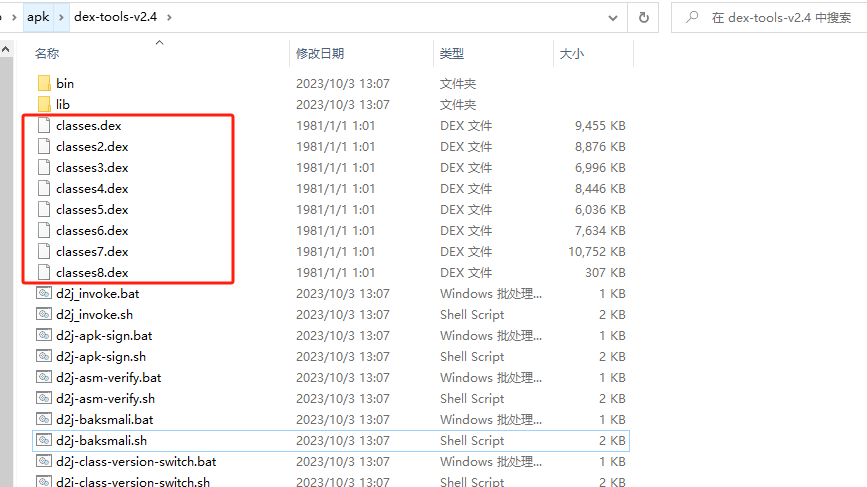Click the classes8.dex file icon

tap(44, 273)
